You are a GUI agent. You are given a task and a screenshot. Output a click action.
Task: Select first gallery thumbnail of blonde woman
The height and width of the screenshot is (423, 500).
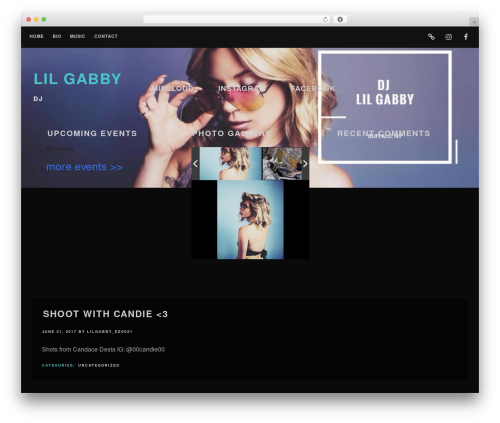click(230, 164)
